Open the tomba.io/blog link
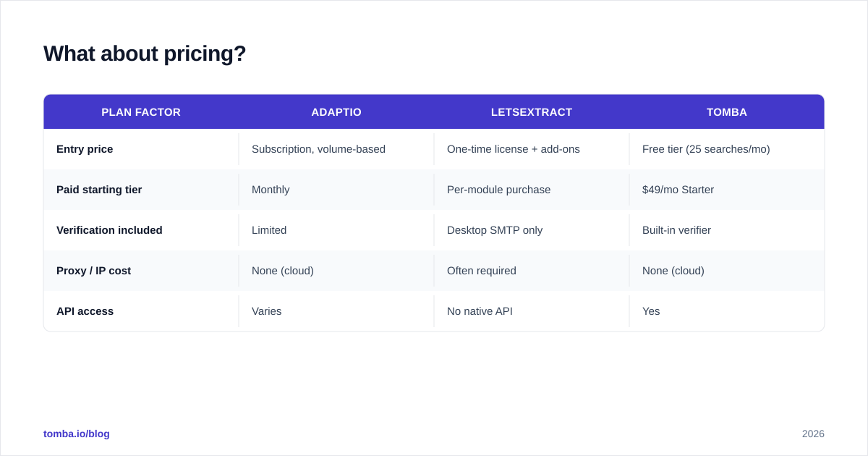 point(77,434)
